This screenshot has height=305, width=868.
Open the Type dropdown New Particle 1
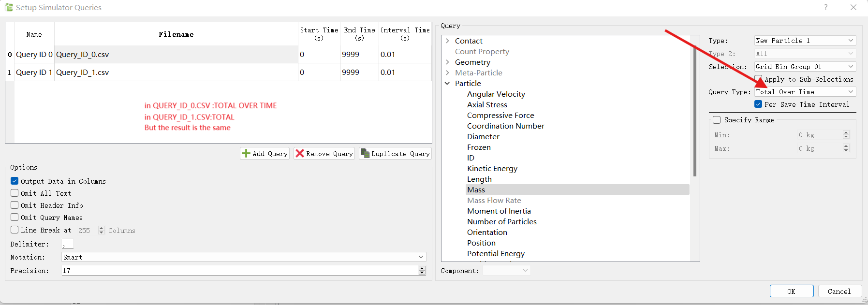pos(805,41)
